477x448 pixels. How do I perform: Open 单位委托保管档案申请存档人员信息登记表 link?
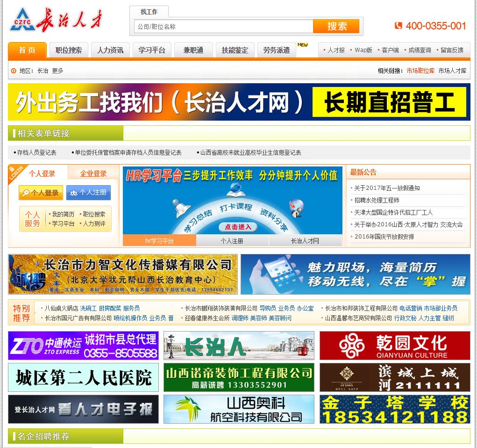(128, 152)
